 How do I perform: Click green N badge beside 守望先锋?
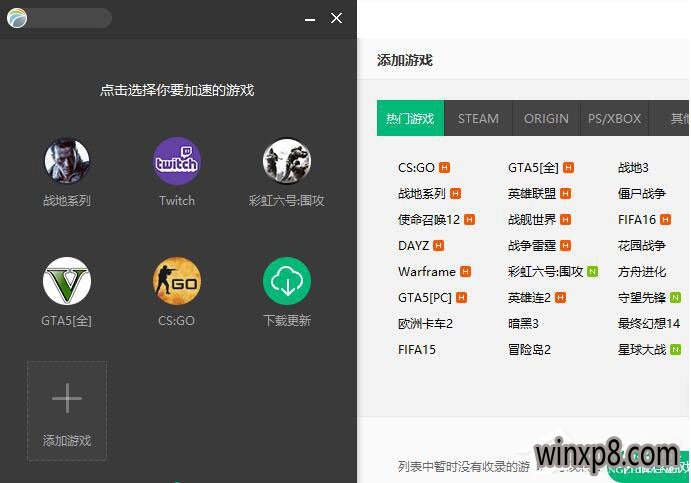(675, 297)
